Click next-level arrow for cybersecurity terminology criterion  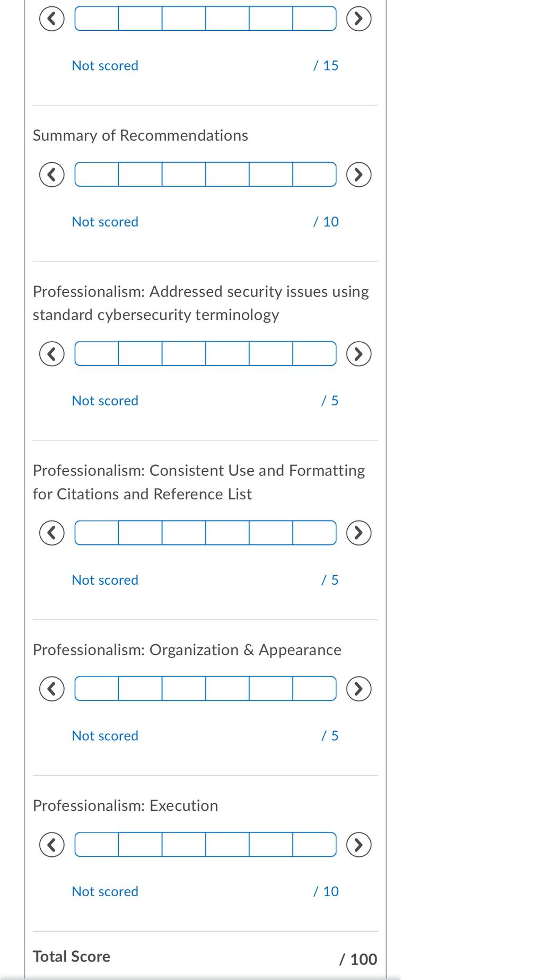(x=359, y=354)
